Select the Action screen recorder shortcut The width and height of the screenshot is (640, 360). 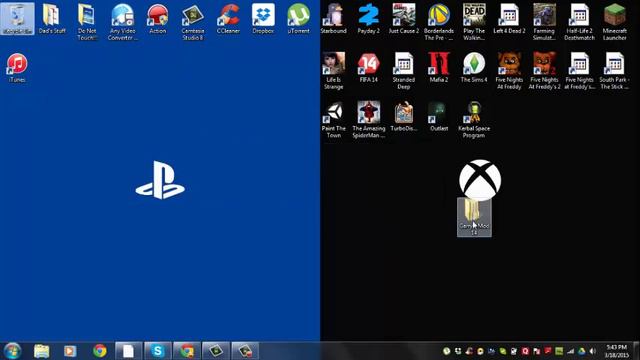coord(158,19)
